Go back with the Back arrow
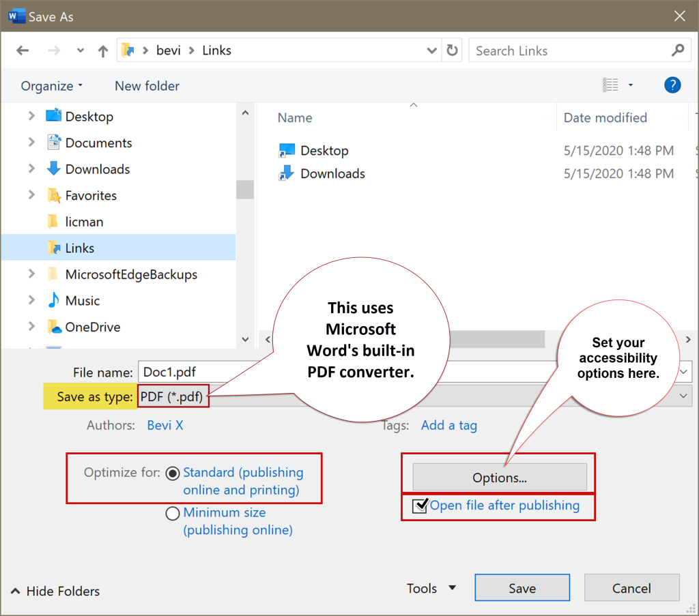Image resolution: width=699 pixels, height=616 pixels. click(23, 50)
